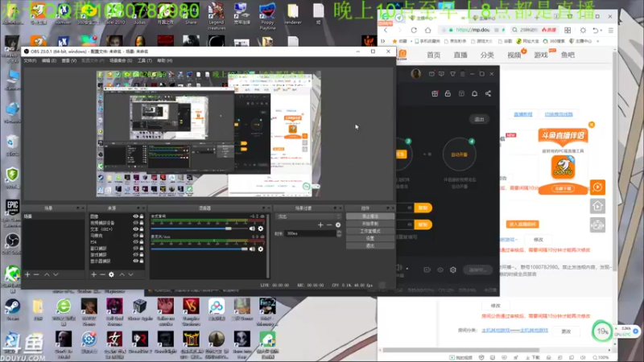
Task: Toggle visibility of second source row
Action: 135,223
